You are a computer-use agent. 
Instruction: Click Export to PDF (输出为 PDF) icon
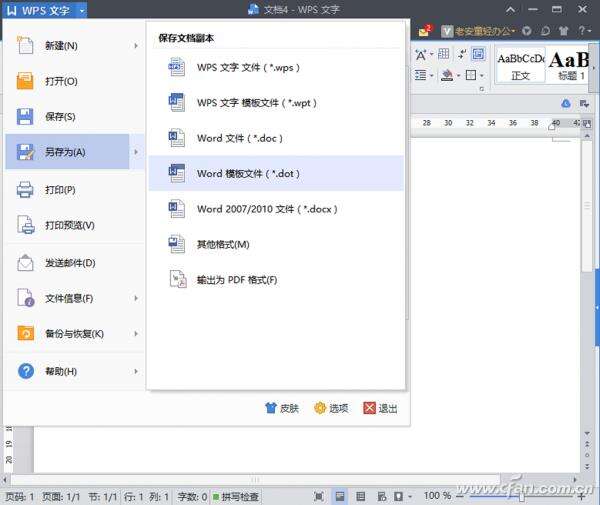pyautogui.click(x=178, y=280)
